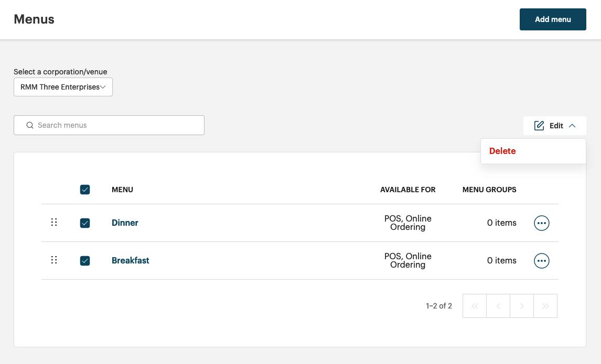Deselect the Dinner menu checkbox
Image resolution: width=601 pixels, height=364 pixels.
[85, 223]
